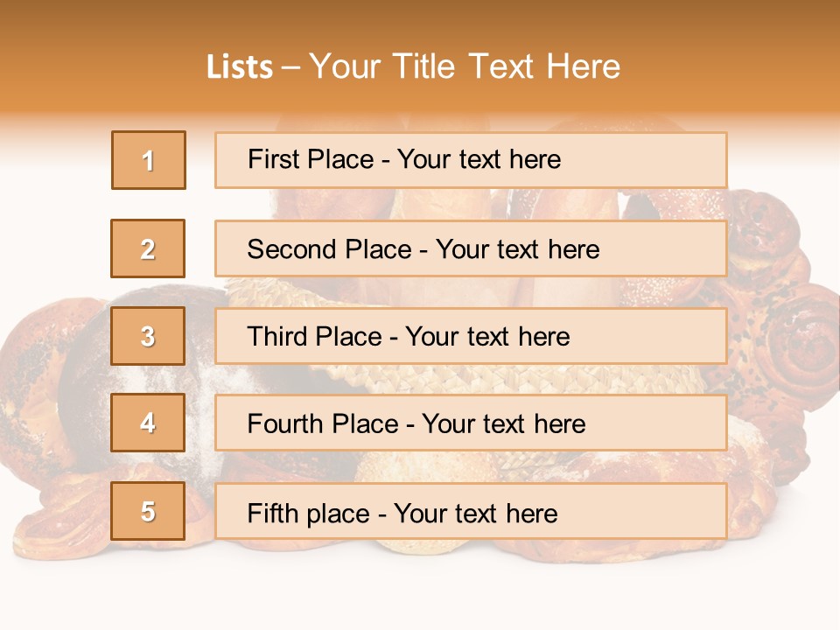Select the box labeled 3
Screen dimensions: 840x630
pyautogui.click(x=148, y=336)
